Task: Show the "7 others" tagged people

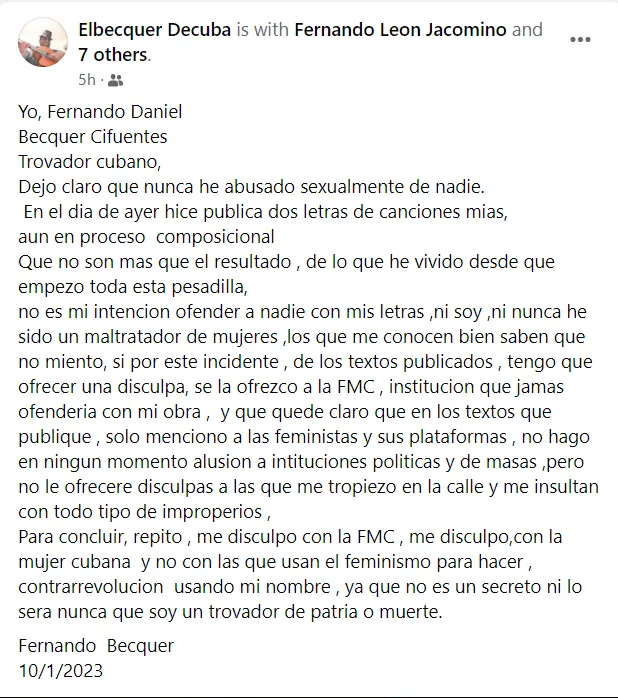Action: pyautogui.click(x=113, y=55)
